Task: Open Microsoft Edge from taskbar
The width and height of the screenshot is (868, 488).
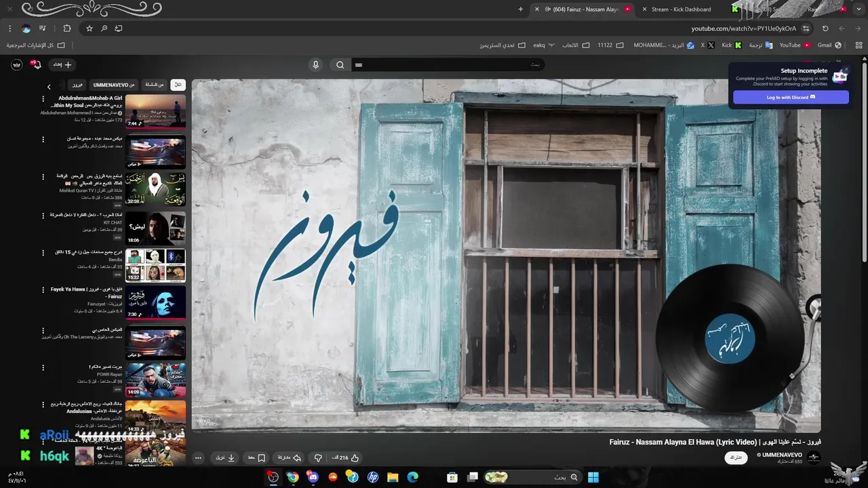Action: tap(413, 477)
